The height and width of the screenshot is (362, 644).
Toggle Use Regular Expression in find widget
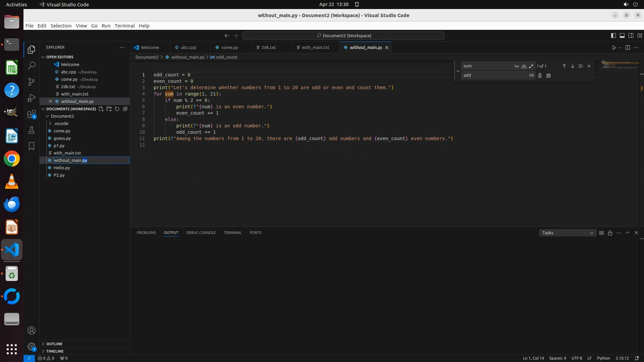(531, 66)
